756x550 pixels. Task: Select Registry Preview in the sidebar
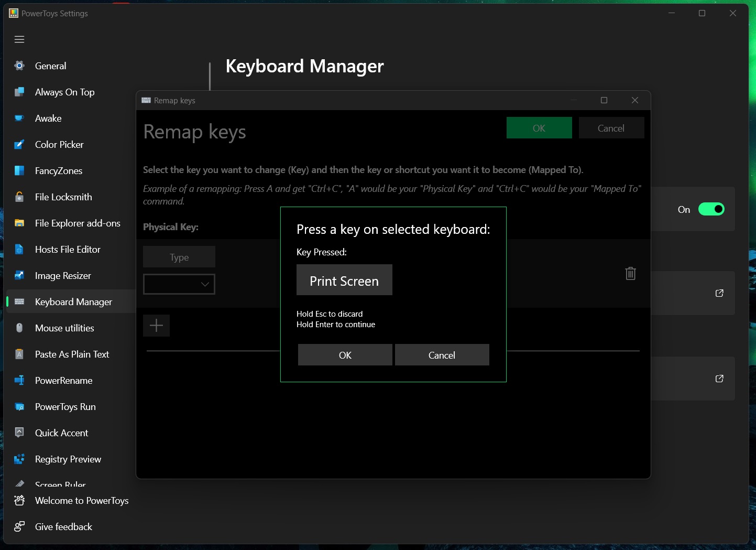[19, 459]
